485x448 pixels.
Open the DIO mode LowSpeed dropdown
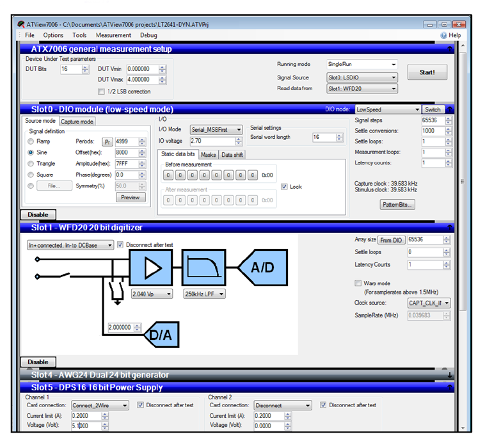tap(388, 109)
